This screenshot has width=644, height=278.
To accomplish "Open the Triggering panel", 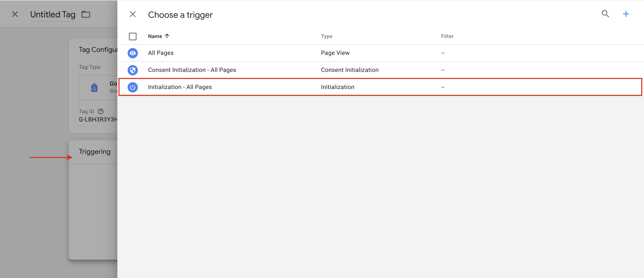I will click(95, 151).
